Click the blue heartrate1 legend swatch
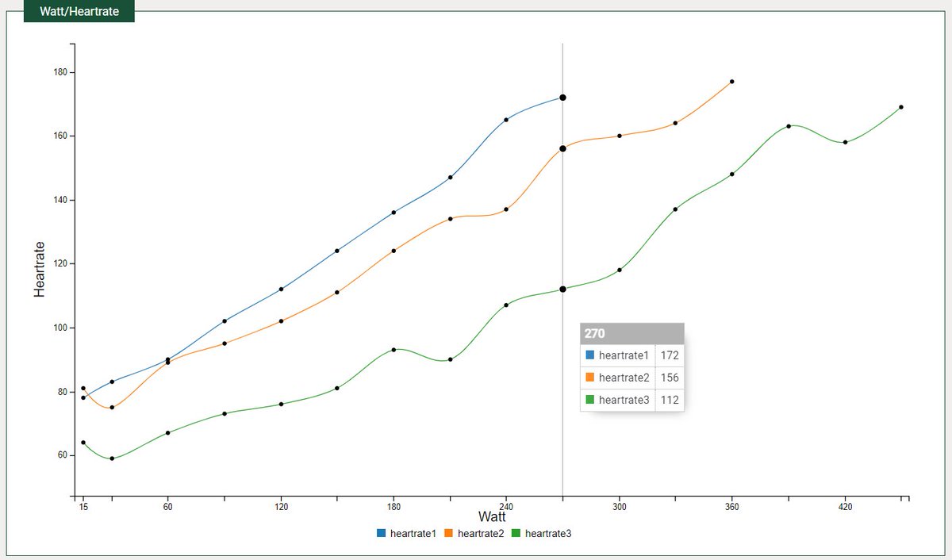This screenshot has height=560, width=952. [x=379, y=533]
